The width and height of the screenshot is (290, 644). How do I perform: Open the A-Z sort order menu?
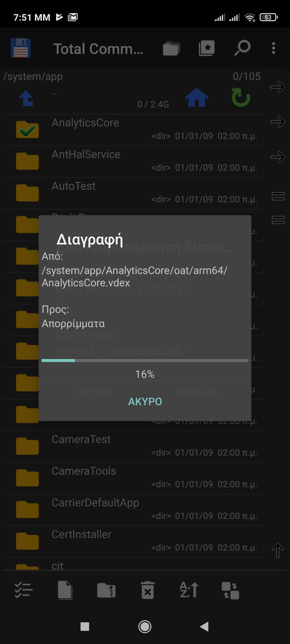coord(189,590)
